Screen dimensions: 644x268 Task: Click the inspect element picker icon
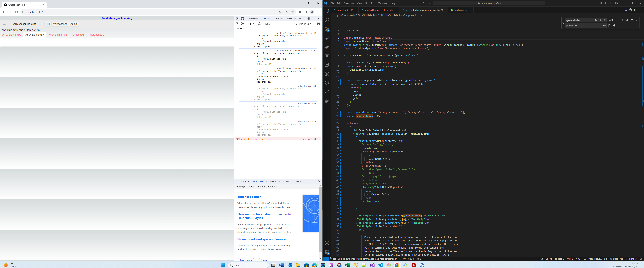(237, 19)
